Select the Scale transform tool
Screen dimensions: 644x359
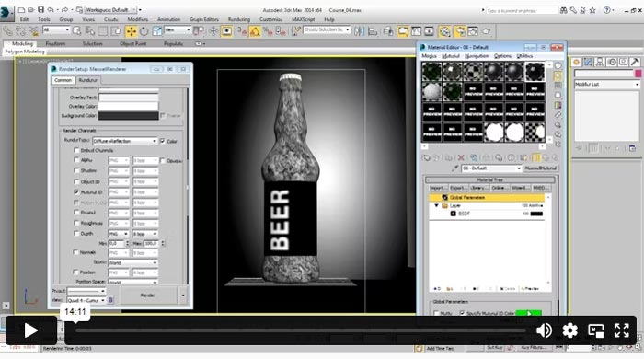[157, 31]
